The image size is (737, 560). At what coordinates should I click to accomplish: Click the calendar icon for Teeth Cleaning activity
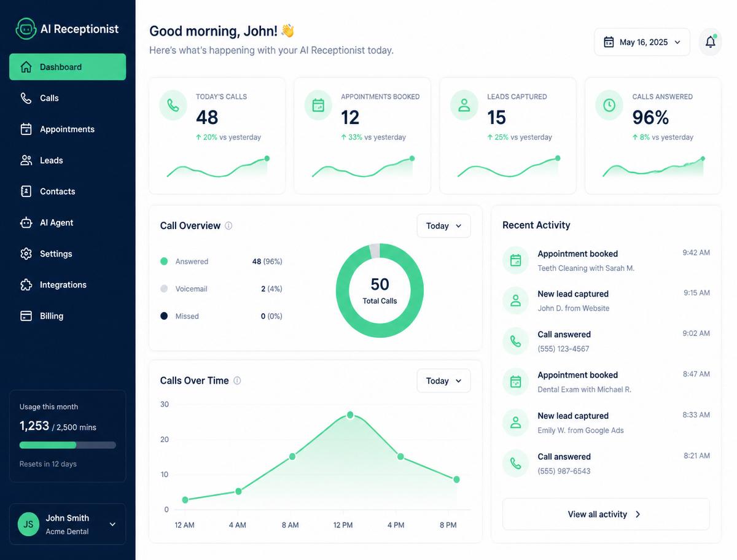tap(515, 260)
